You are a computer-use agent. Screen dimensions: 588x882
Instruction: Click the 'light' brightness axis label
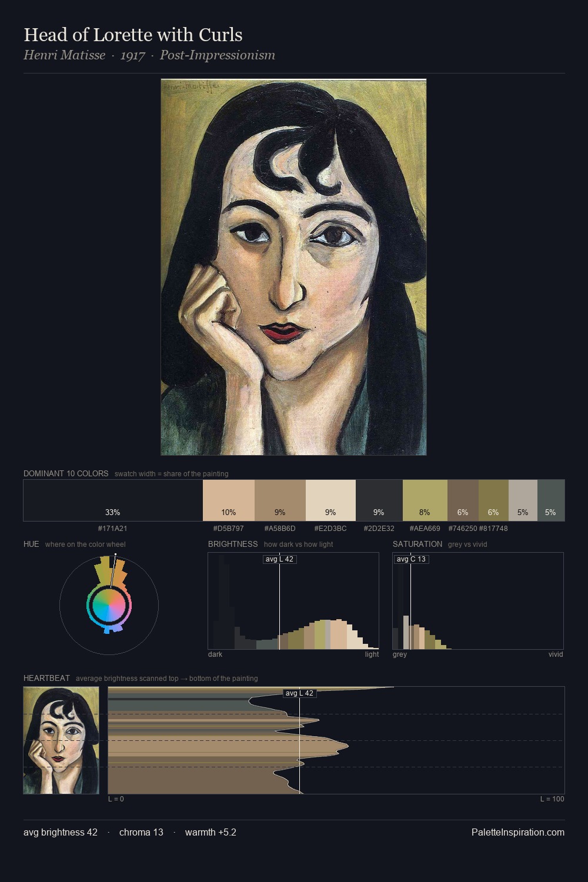(372, 654)
